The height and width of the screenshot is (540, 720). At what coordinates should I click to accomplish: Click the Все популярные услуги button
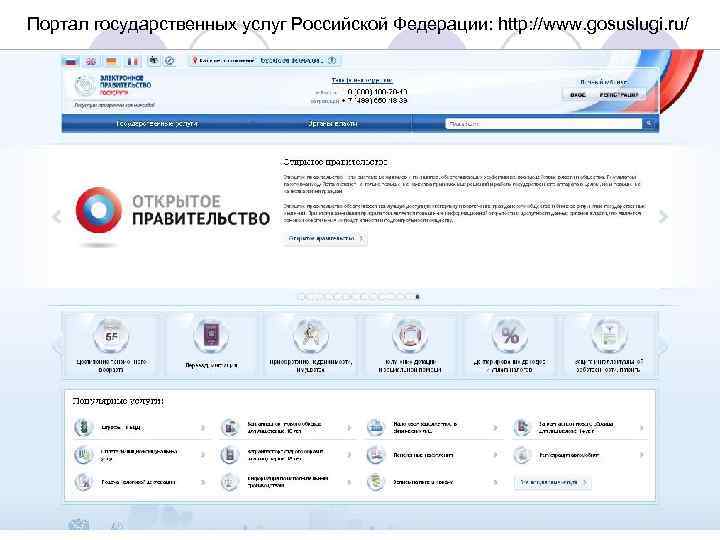[552, 483]
